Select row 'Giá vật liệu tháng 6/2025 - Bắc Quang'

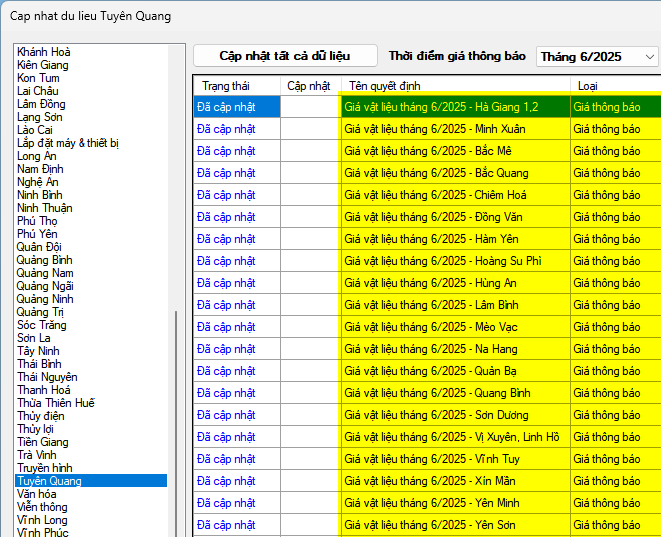pos(455,173)
